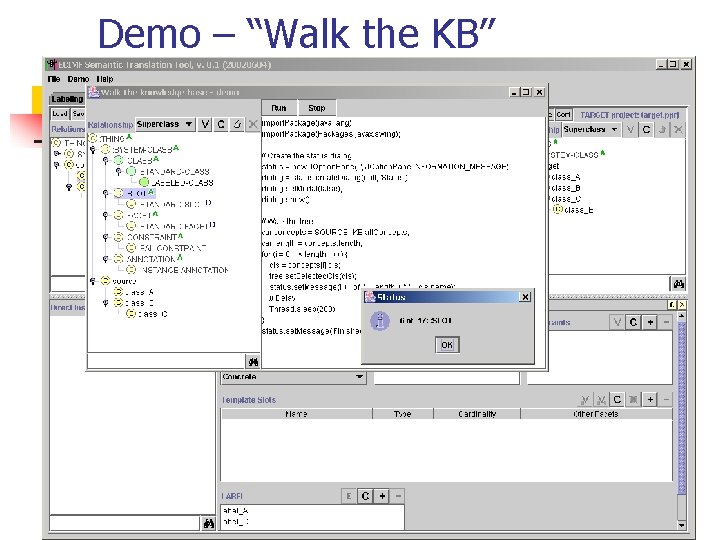Collapse the :CLASS node expander in the tree
Screen dimensions: 720x540
tap(106, 160)
